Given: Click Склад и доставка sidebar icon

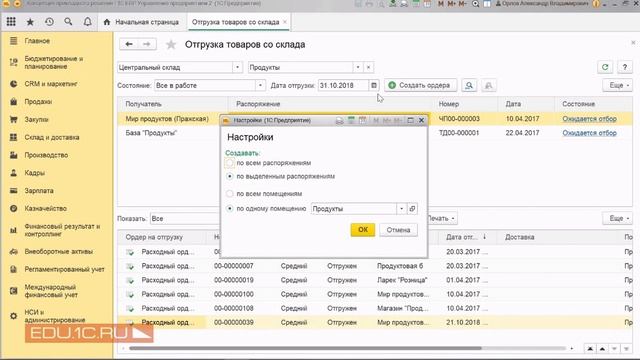Looking at the screenshot, I should (13, 137).
